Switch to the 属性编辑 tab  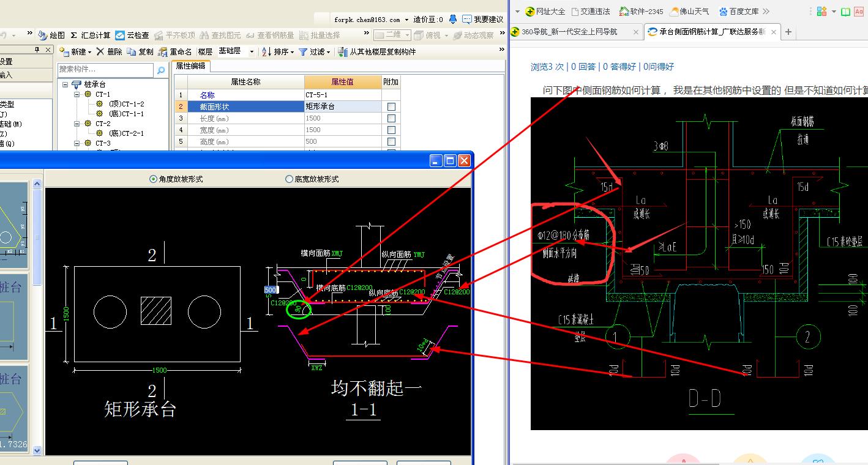(190, 66)
